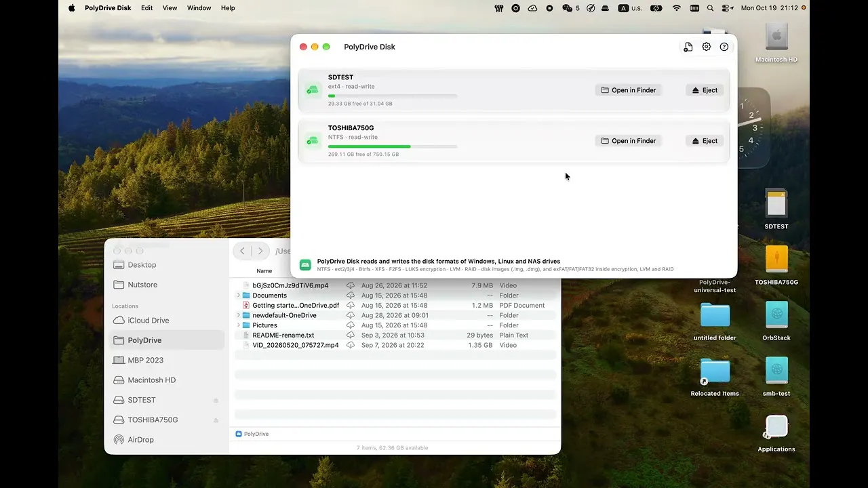Image resolution: width=868 pixels, height=488 pixels.
Task: Open Wi-Fi menu bar icon
Action: click(x=676, y=8)
